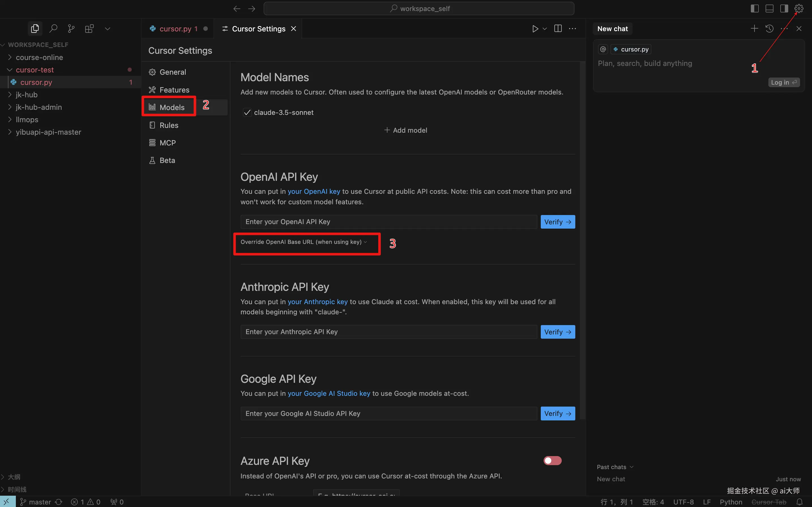Open the Search icon in sidebar
The image size is (812, 507).
coord(53,29)
